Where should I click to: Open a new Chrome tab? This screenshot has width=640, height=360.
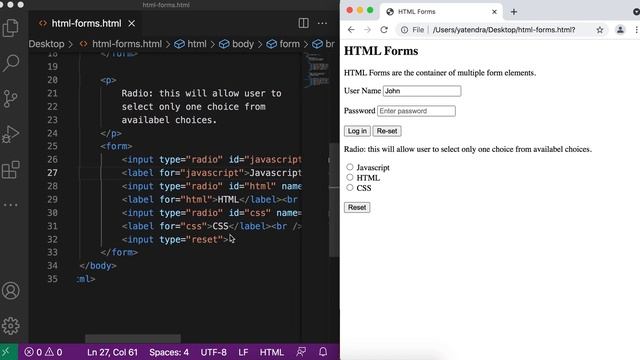(514, 12)
